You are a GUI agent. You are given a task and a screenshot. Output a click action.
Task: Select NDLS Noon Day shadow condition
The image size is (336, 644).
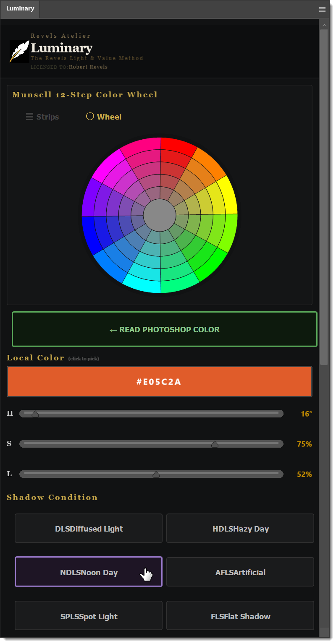(x=89, y=572)
